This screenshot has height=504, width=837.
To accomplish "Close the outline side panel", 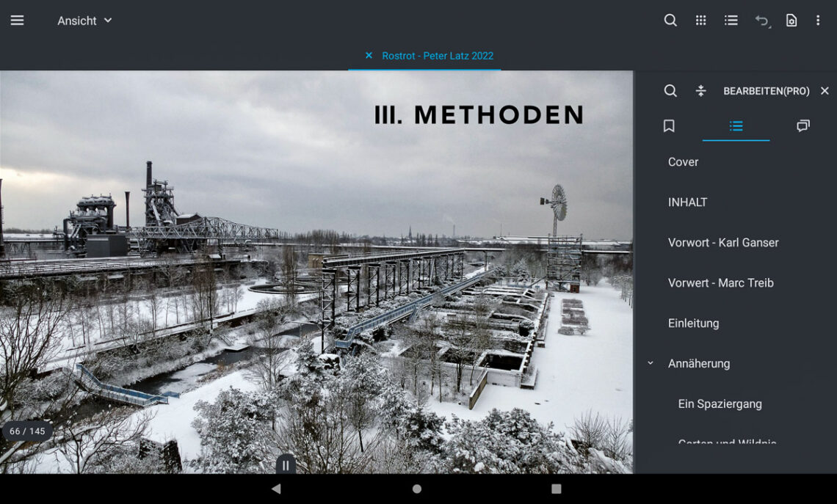I will (825, 91).
